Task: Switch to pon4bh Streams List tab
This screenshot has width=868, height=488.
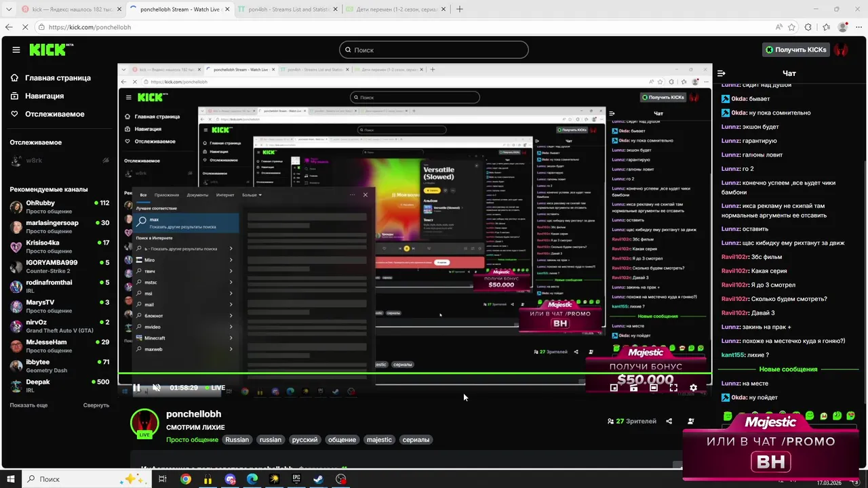Action: click(287, 9)
